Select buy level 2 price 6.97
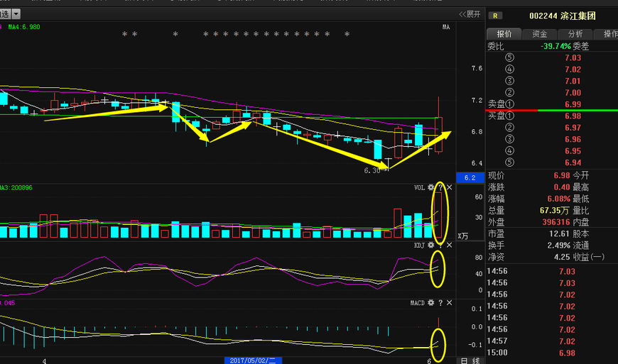This screenshot has width=618, height=364. 573,128
